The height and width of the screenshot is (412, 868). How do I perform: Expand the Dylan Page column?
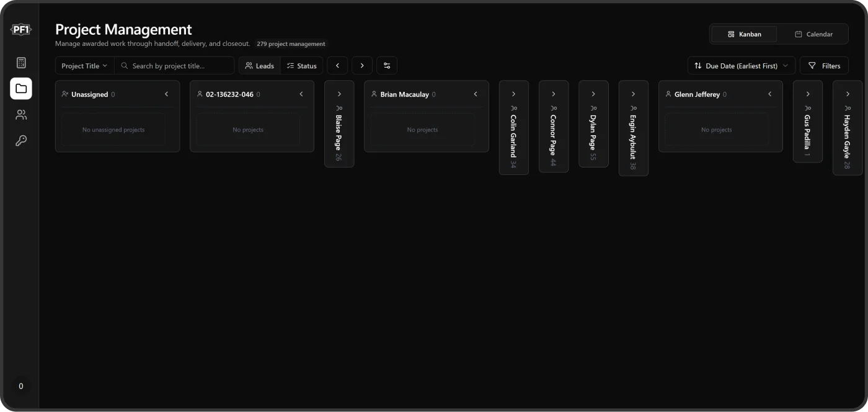point(593,94)
